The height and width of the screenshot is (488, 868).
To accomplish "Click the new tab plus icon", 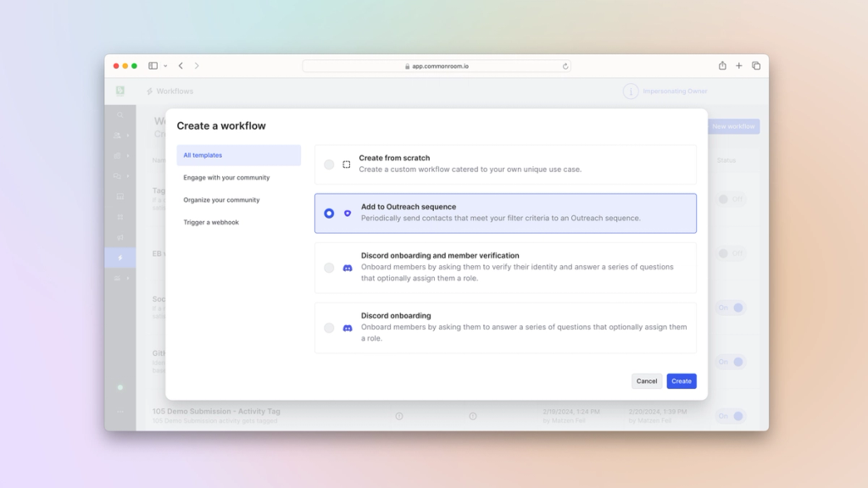I will point(739,66).
